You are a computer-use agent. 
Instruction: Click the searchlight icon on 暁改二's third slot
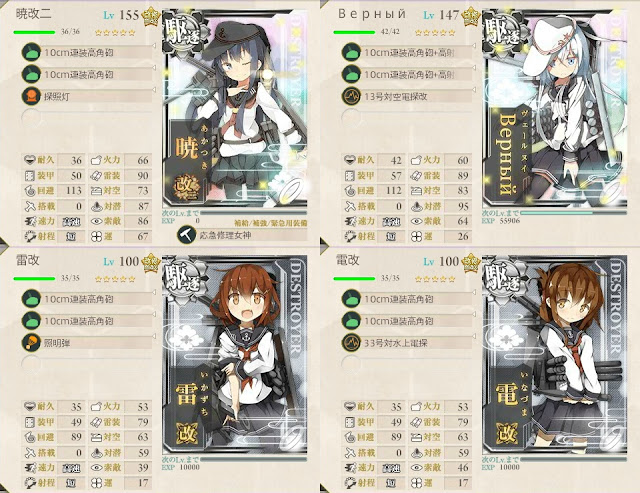point(31,96)
